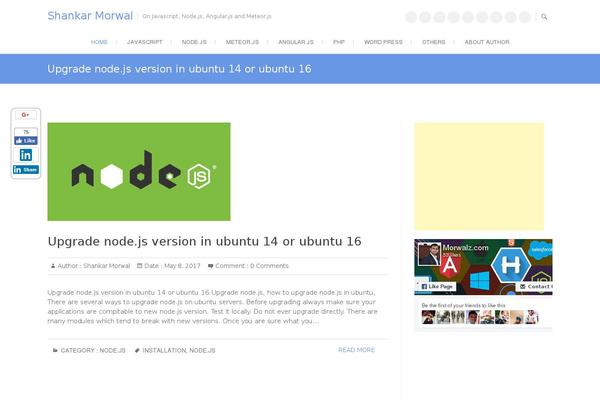Open the JAVASCRIPT menu
Screen dimensions: 600x400
tap(145, 42)
